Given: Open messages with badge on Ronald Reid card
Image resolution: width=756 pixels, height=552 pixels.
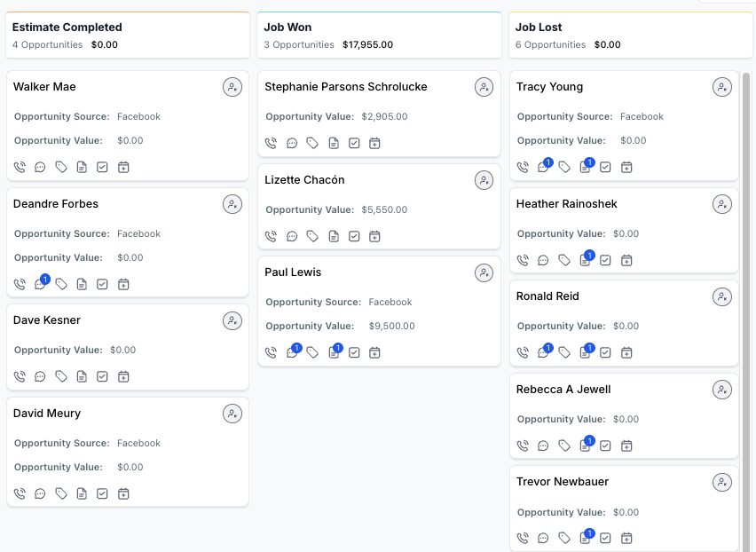Looking at the screenshot, I should tap(544, 352).
